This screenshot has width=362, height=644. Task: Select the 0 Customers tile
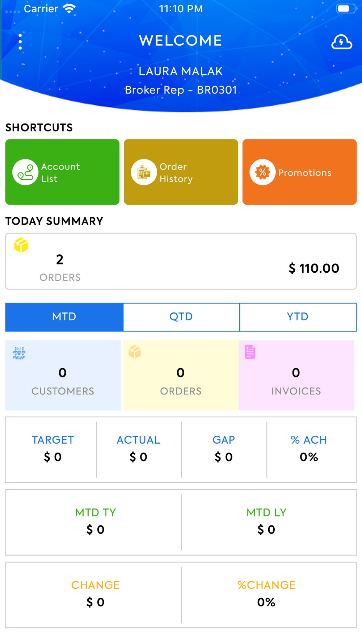coord(63,375)
